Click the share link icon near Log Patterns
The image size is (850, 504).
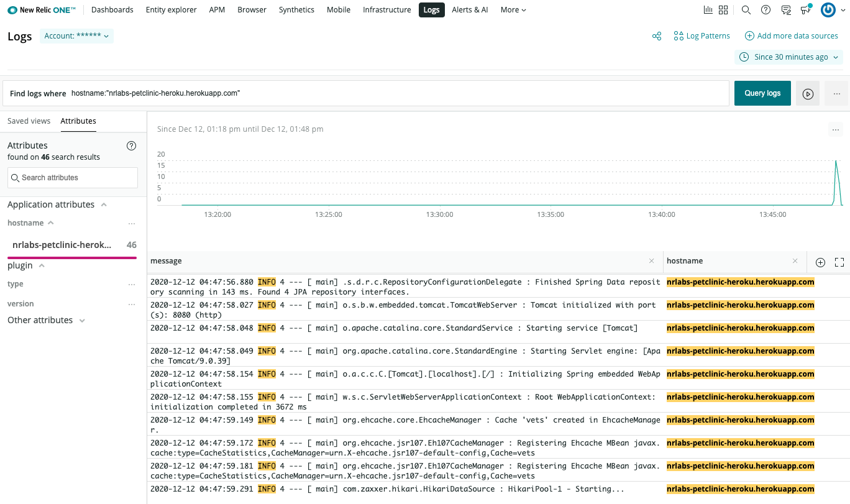click(657, 36)
